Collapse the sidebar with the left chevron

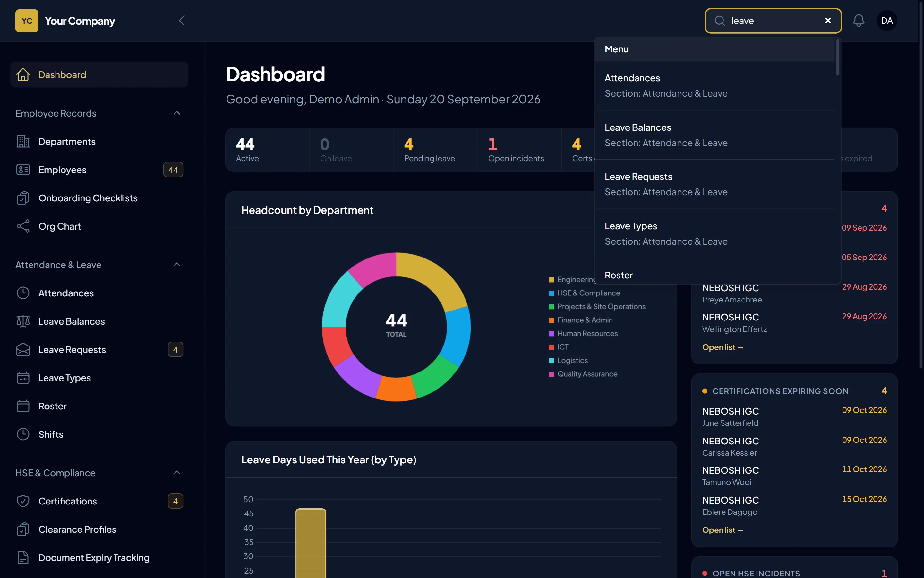[x=182, y=21]
